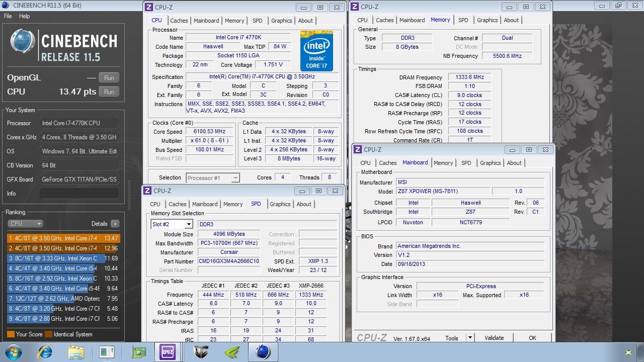
Task: Click the system tray icon
Action: click(x=628, y=352)
